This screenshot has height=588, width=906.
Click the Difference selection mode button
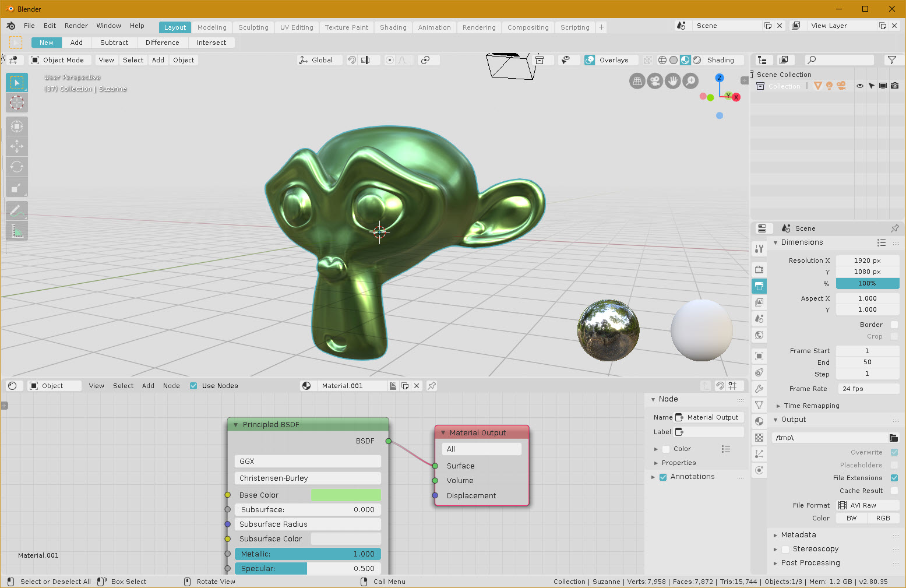(x=163, y=43)
